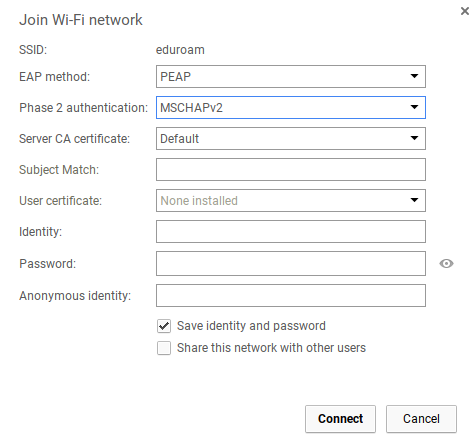
Task: Click the Password label
Action: [x=48, y=264]
